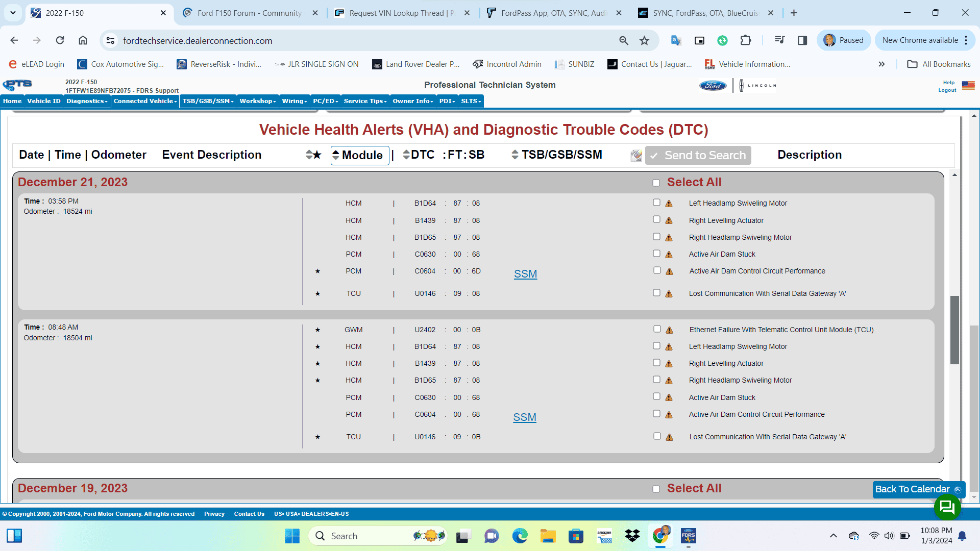Switch to Ford F150 Forum tab
Image resolution: width=980 pixels, height=551 pixels.
(250, 13)
